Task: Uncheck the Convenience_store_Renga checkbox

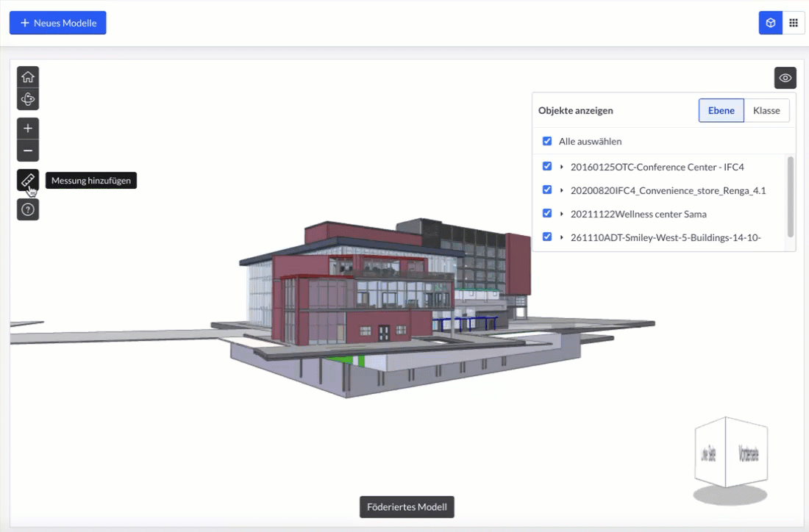Action: click(x=547, y=190)
